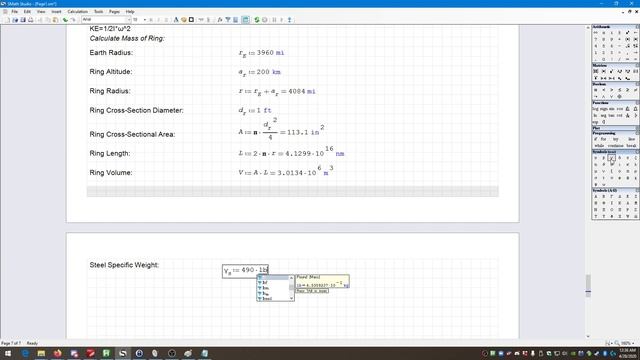Viewport: 640px width, 360px height.
Task: Open the File menu
Action: pyautogui.click(x=15, y=12)
